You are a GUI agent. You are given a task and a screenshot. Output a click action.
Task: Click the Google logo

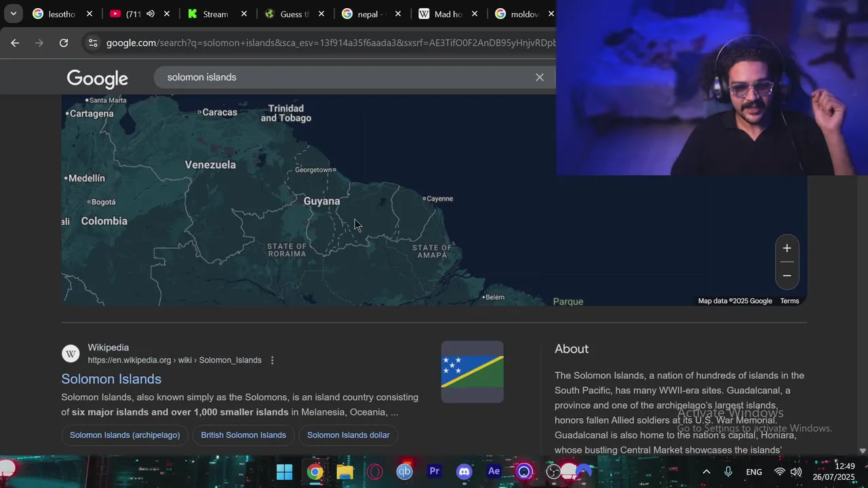click(x=98, y=79)
